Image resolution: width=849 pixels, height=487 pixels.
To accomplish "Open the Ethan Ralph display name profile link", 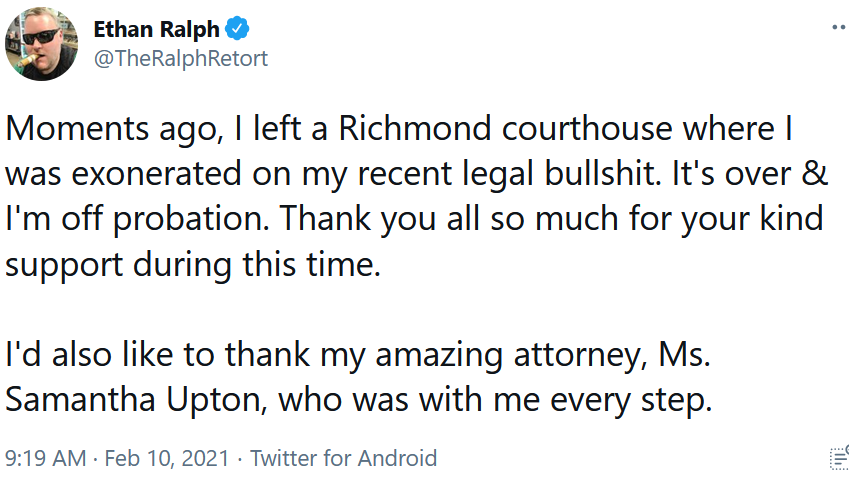I will (x=156, y=29).
